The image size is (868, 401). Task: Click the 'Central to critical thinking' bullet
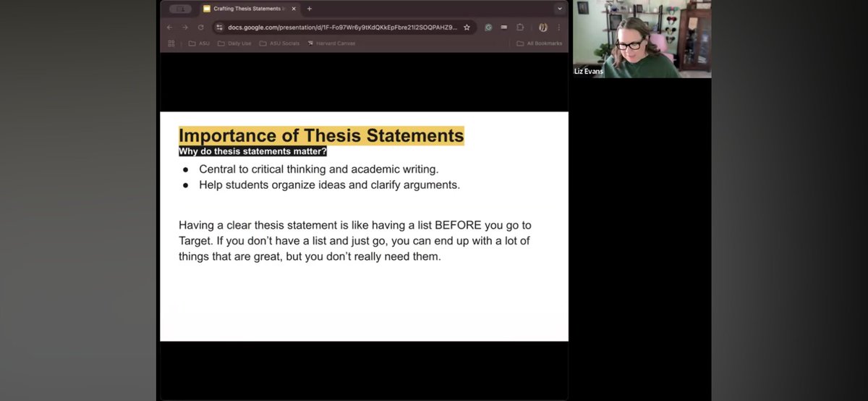point(319,169)
